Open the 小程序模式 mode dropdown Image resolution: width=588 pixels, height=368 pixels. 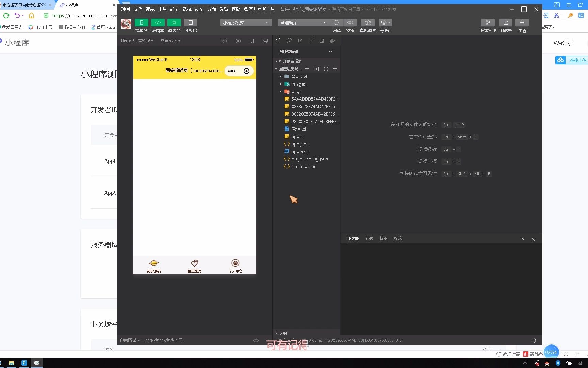coord(246,22)
